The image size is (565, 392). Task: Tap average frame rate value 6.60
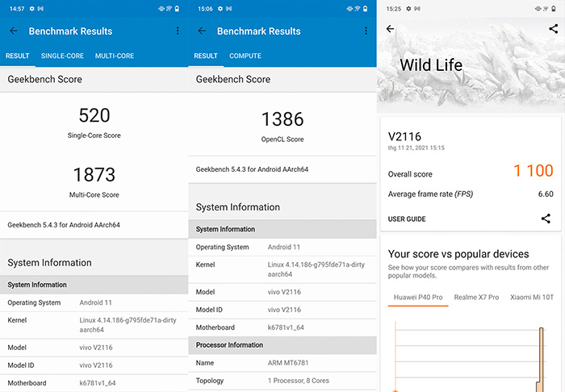pos(546,194)
